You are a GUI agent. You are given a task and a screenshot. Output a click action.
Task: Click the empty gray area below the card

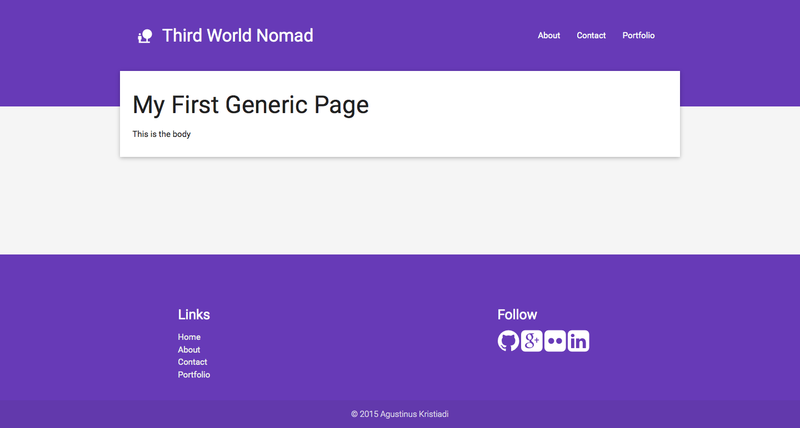[400, 210]
